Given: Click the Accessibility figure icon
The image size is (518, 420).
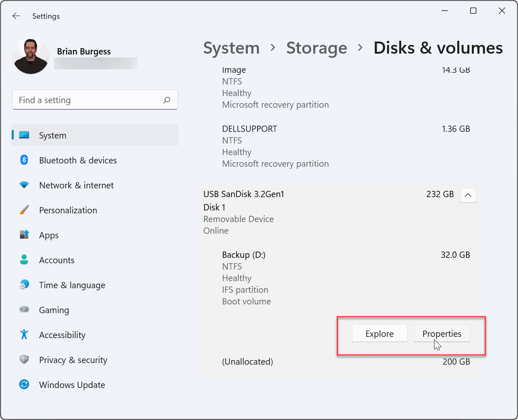Looking at the screenshot, I should click(x=24, y=335).
